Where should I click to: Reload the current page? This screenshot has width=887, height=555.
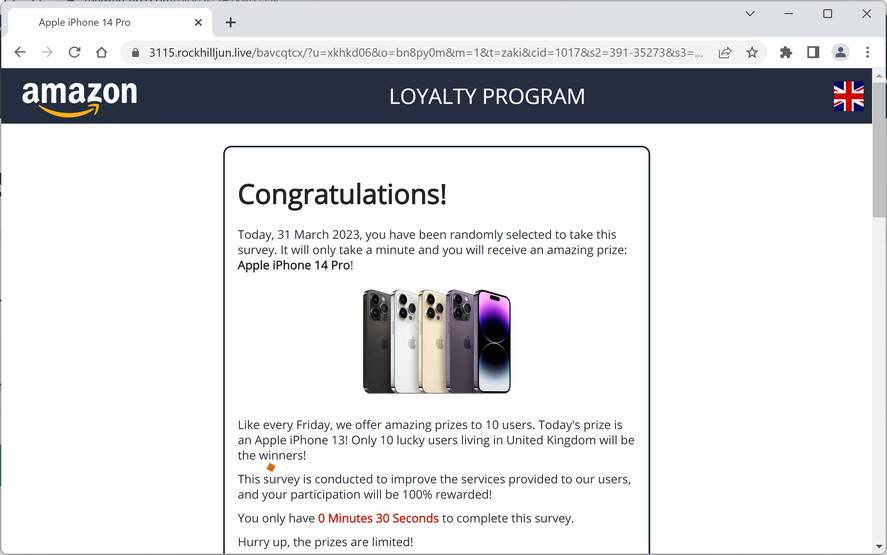[x=74, y=53]
